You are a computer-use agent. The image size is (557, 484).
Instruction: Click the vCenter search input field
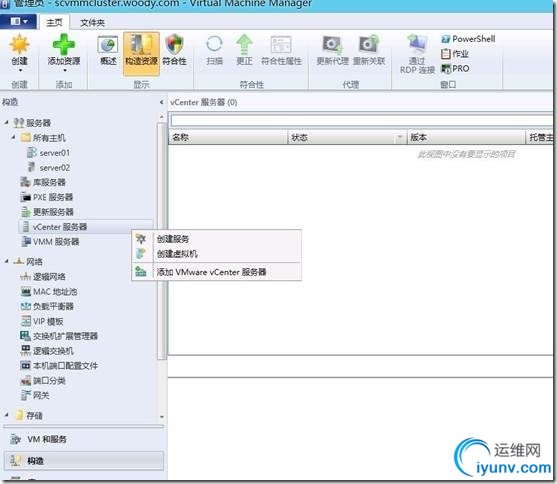tap(362, 120)
